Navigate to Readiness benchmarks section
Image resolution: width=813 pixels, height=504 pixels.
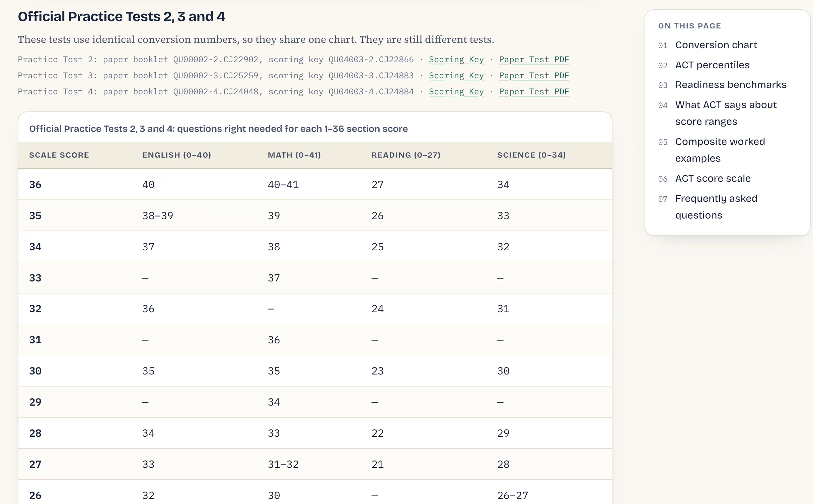click(x=731, y=85)
